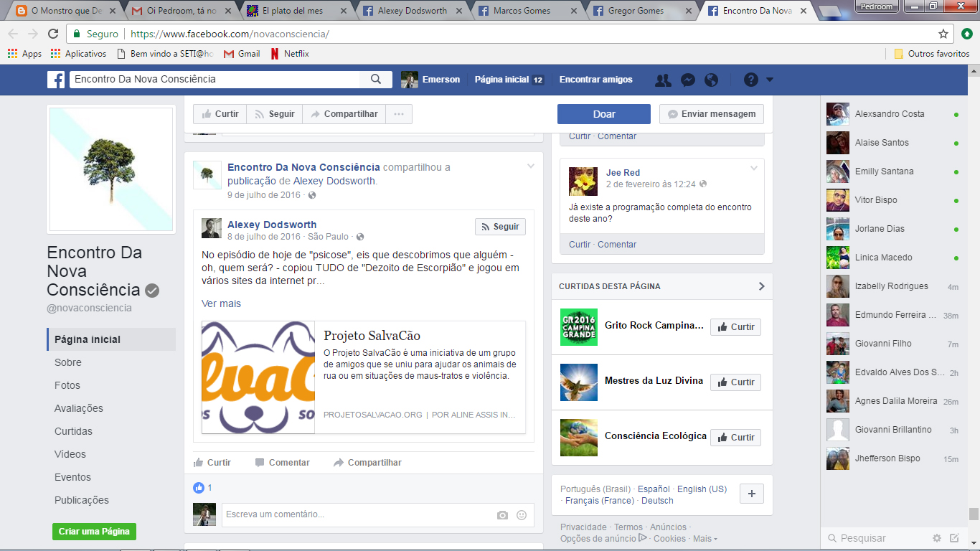
Task: Reload the page in Chrome
Action: point(53,34)
